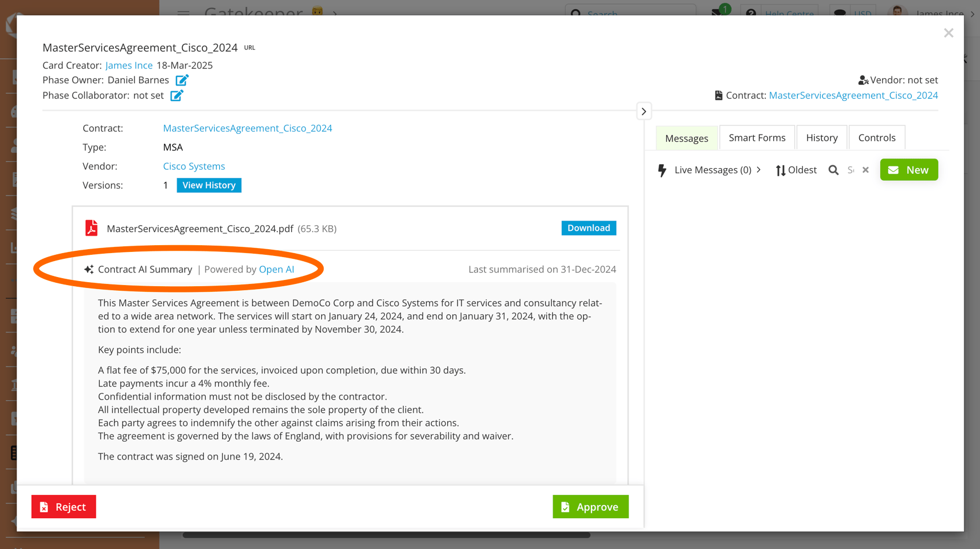The width and height of the screenshot is (980, 549).
Task: Clear the message search field
Action: point(865,169)
